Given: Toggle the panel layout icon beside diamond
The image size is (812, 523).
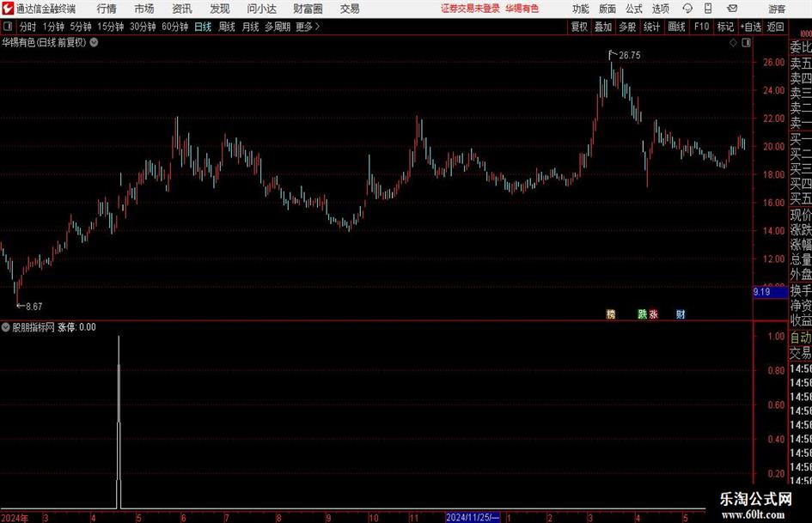Looking at the screenshot, I should tap(746, 43).
